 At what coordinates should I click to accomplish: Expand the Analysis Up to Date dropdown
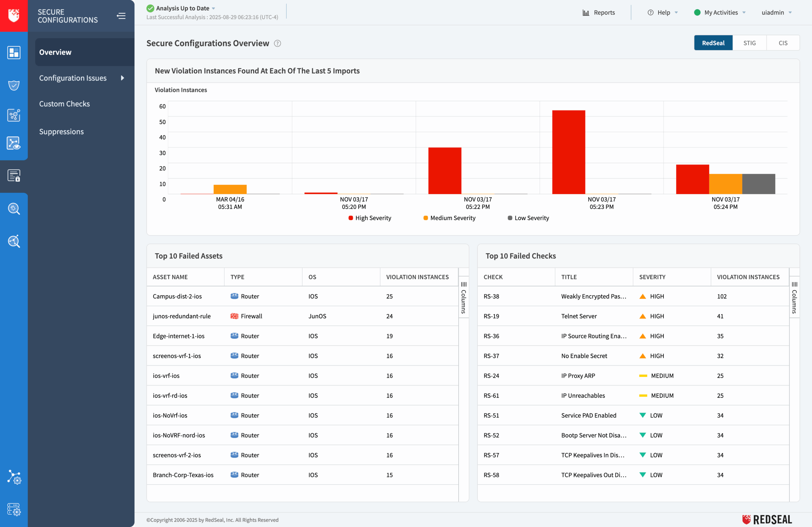click(213, 9)
